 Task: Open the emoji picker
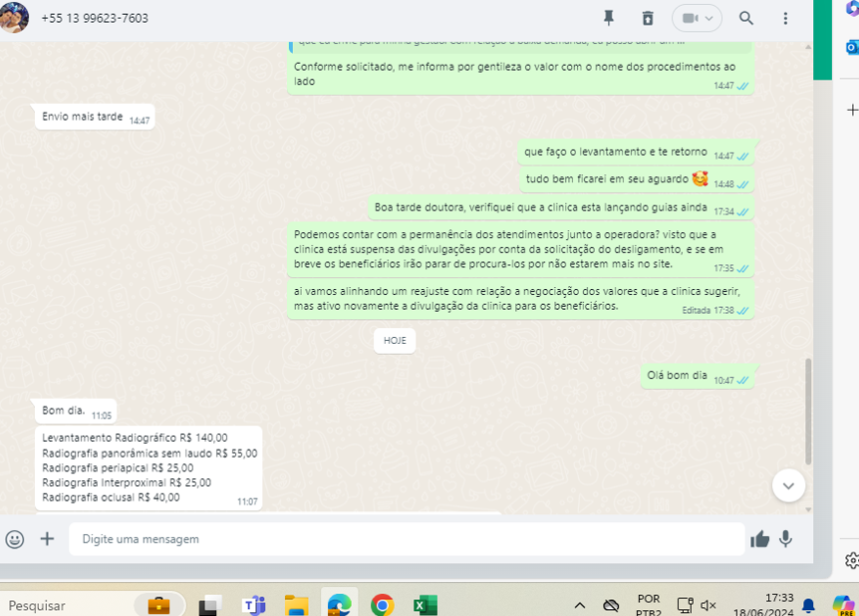[x=15, y=539]
